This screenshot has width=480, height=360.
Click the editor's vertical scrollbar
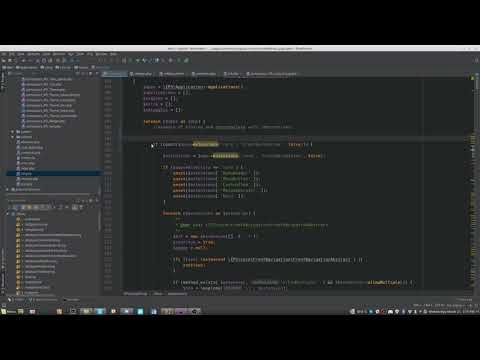tap(478, 85)
